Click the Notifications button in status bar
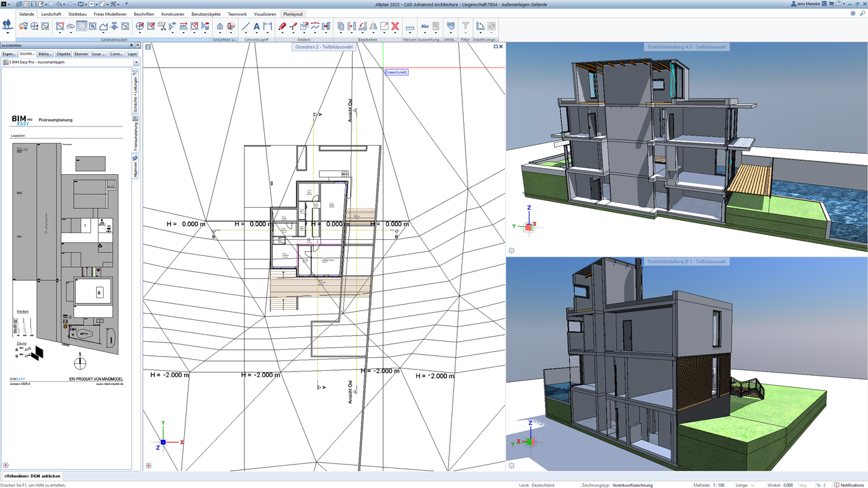The height and width of the screenshot is (488, 868). (848, 485)
